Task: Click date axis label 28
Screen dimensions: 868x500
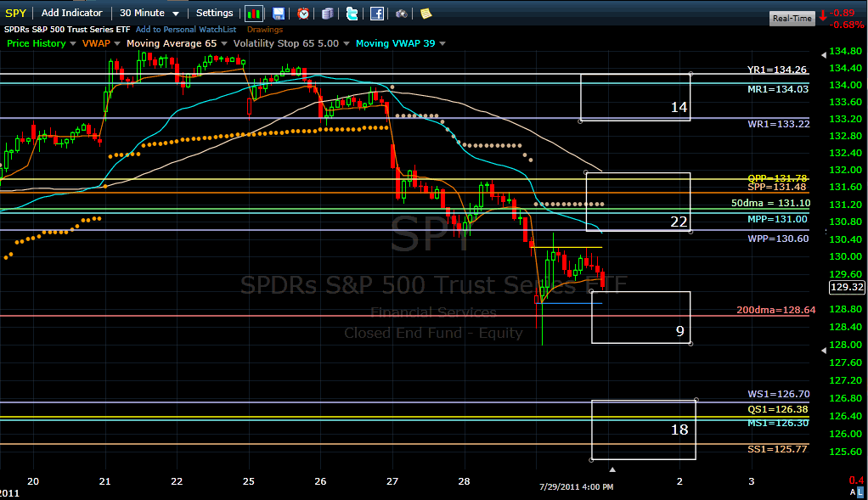Action: 464,481
